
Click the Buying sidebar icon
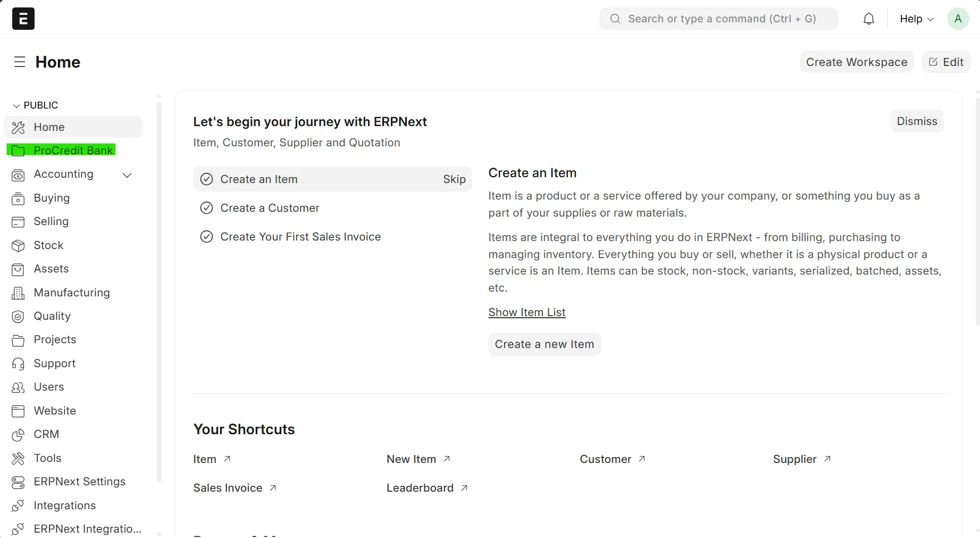18,198
